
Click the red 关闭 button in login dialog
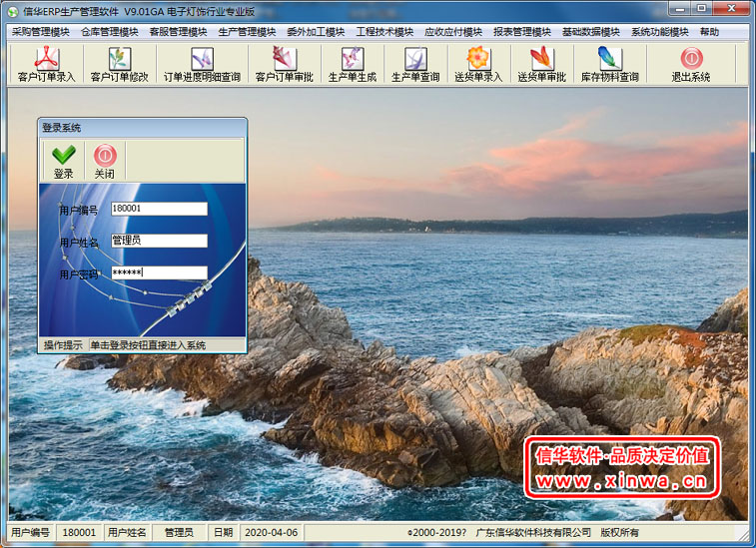click(105, 162)
